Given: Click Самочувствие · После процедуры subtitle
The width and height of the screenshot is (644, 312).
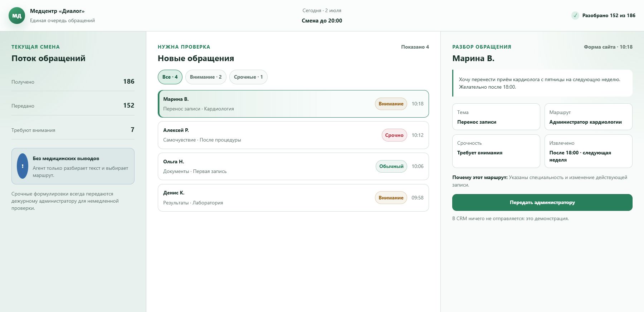Looking at the screenshot, I should 202,140.
